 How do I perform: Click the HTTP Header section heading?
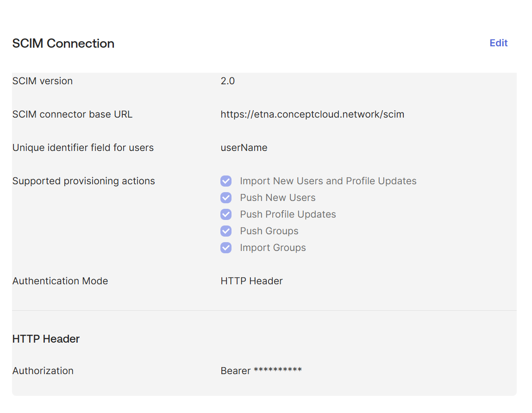click(46, 338)
